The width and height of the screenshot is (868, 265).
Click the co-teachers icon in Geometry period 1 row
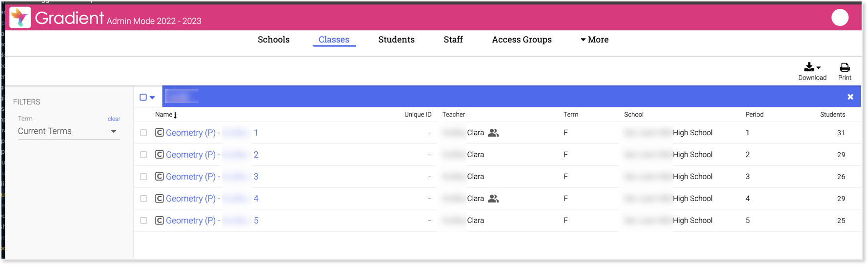tap(493, 133)
